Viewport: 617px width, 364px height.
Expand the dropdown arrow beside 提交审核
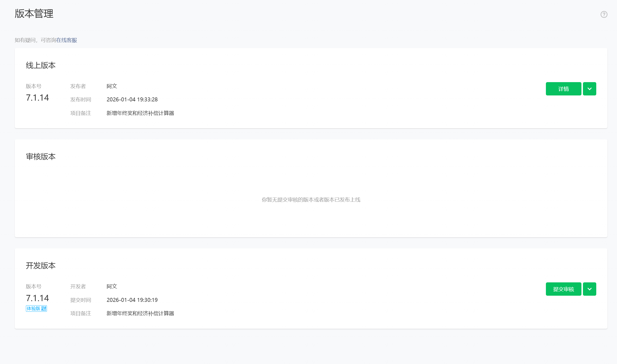[589, 289]
